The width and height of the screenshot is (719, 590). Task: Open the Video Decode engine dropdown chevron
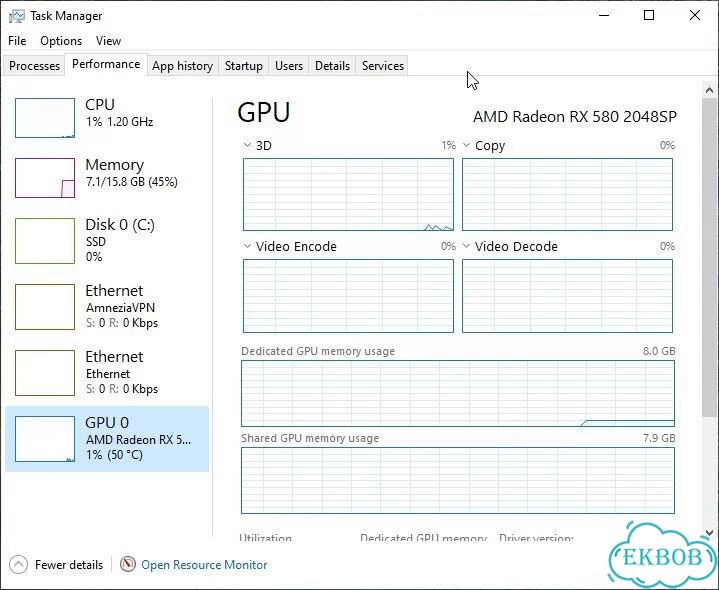click(466, 246)
